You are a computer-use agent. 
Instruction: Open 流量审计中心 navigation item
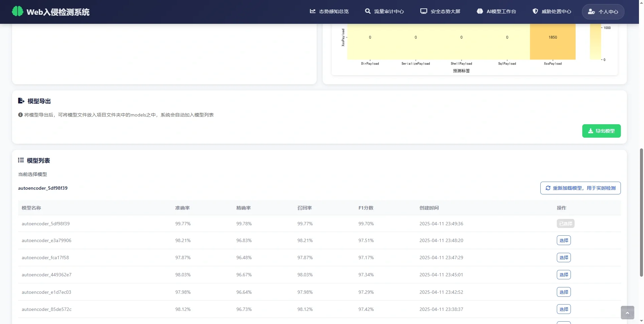point(384,11)
